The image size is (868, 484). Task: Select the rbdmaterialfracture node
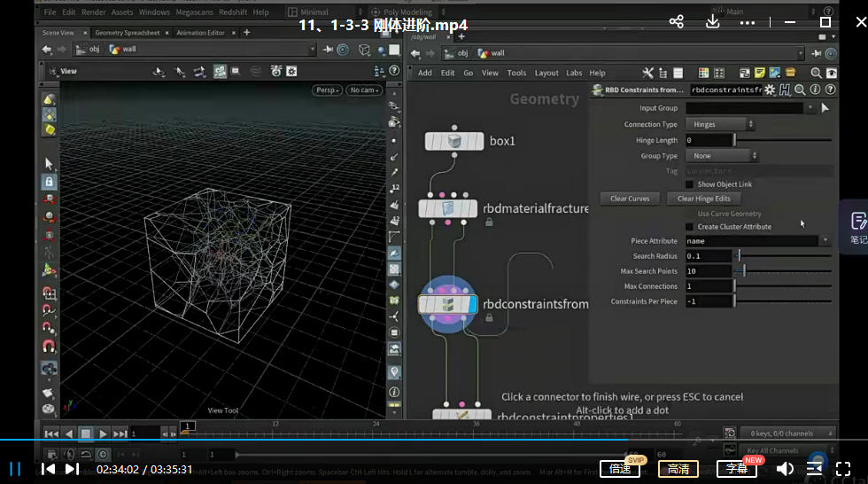point(448,208)
